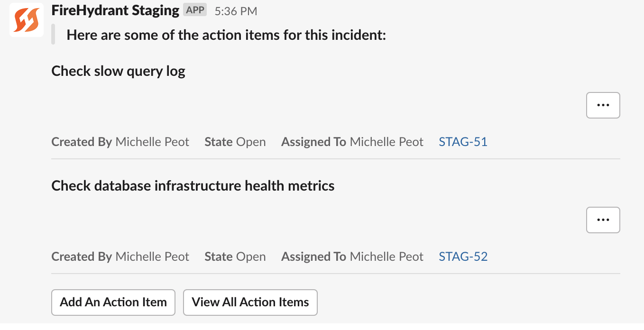Click the Add An Action Item button
The height and width of the screenshot is (330, 644).
click(x=113, y=302)
